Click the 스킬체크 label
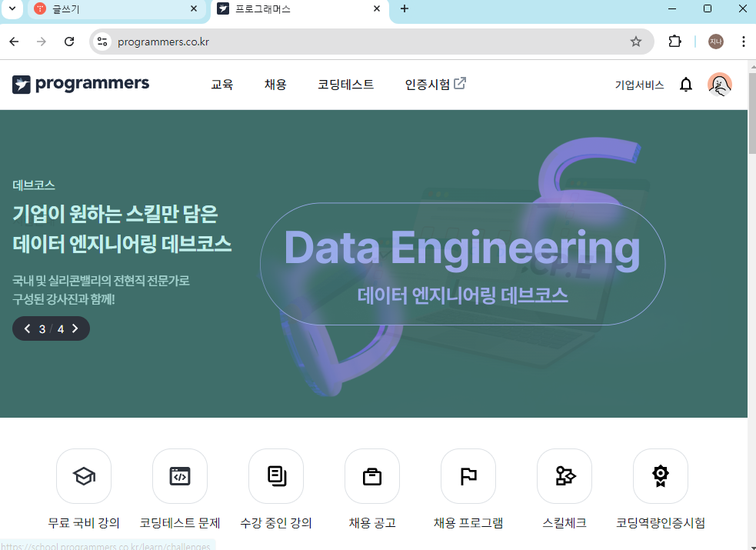Image resolution: width=756 pixels, height=550 pixels. (x=564, y=523)
